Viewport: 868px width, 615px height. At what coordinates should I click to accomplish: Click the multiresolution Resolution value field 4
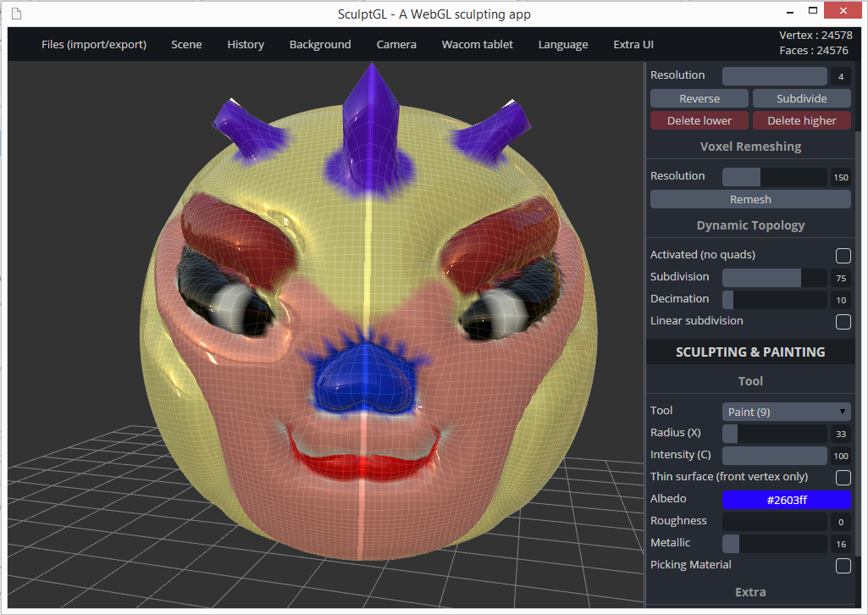[841, 76]
